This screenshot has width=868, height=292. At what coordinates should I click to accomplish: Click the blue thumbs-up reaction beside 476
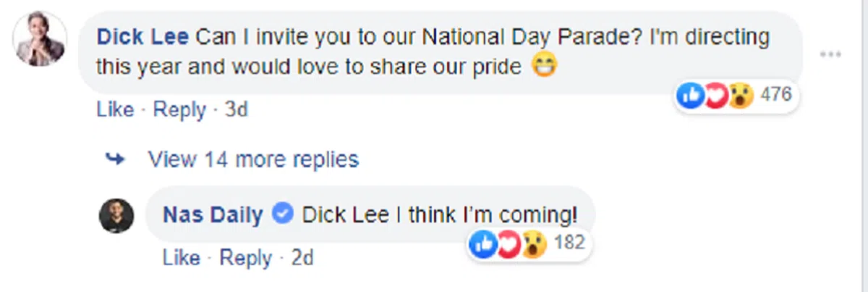691,95
